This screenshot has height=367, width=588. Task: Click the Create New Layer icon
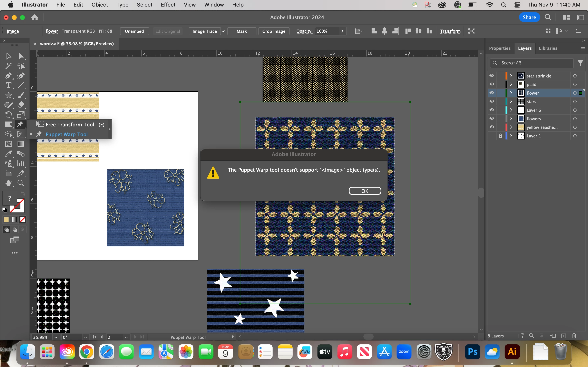tap(564, 336)
